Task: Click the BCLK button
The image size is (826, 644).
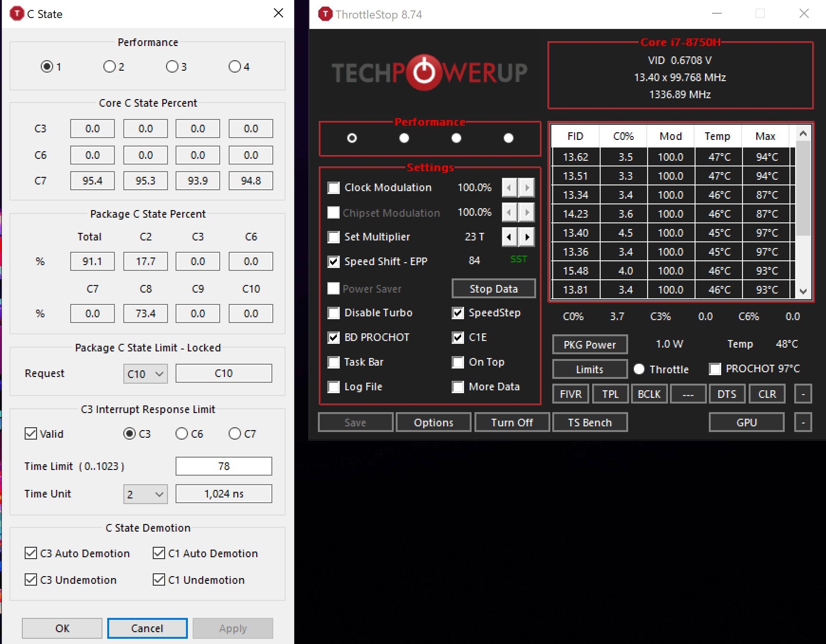Action: 649,394
